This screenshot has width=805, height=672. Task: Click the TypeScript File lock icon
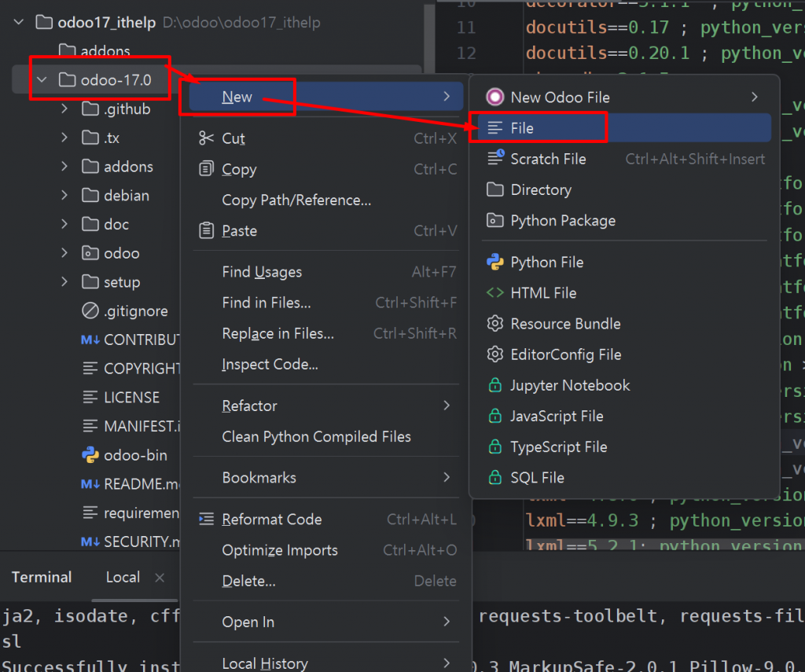(495, 446)
